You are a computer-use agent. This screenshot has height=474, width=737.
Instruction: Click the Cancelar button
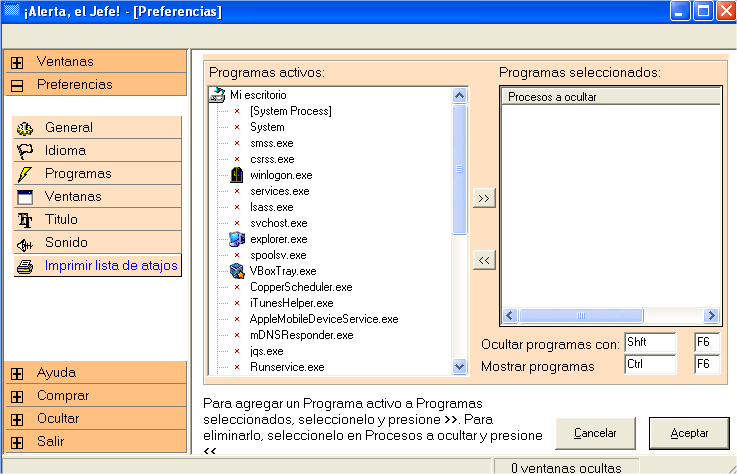tap(596, 434)
